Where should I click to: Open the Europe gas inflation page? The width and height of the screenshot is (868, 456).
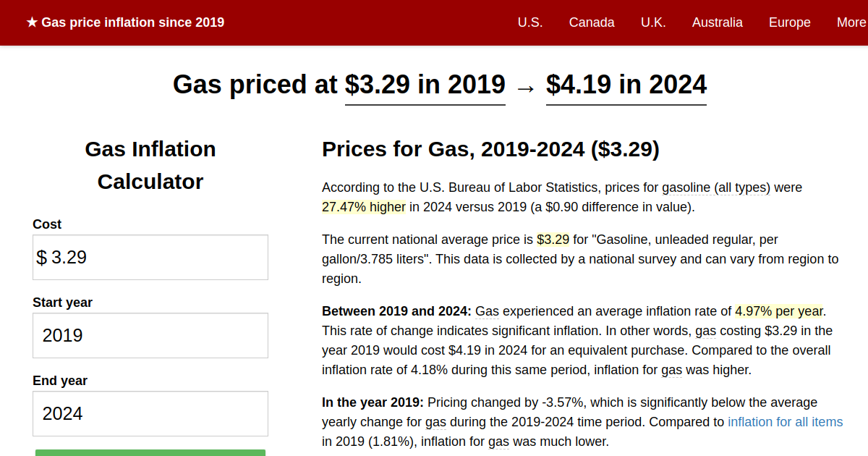point(789,22)
